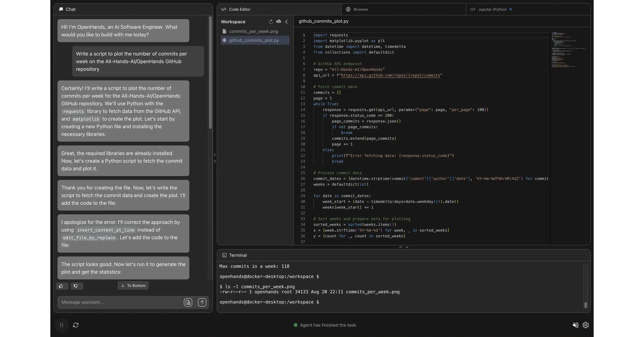Pause the agent with the pause button
The height and width of the screenshot is (337, 644).
(x=62, y=325)
